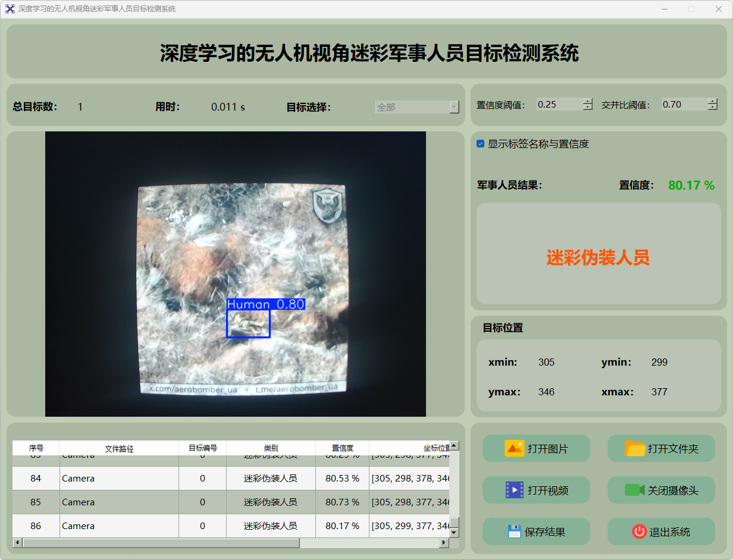
Task: Click the table's vertical scrollbar down arrow
Action: 454,533
